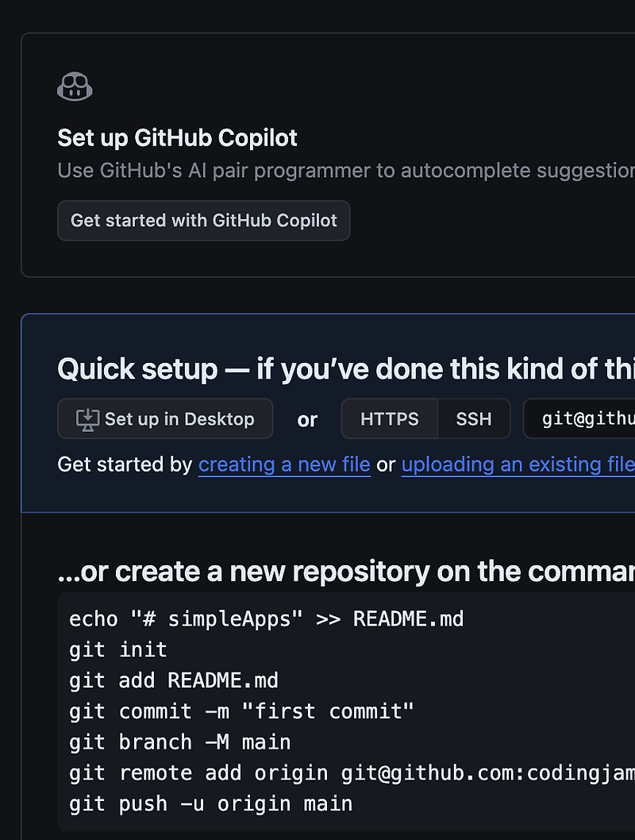Click the GitHub Copilot mascot icon

(75, 85)
